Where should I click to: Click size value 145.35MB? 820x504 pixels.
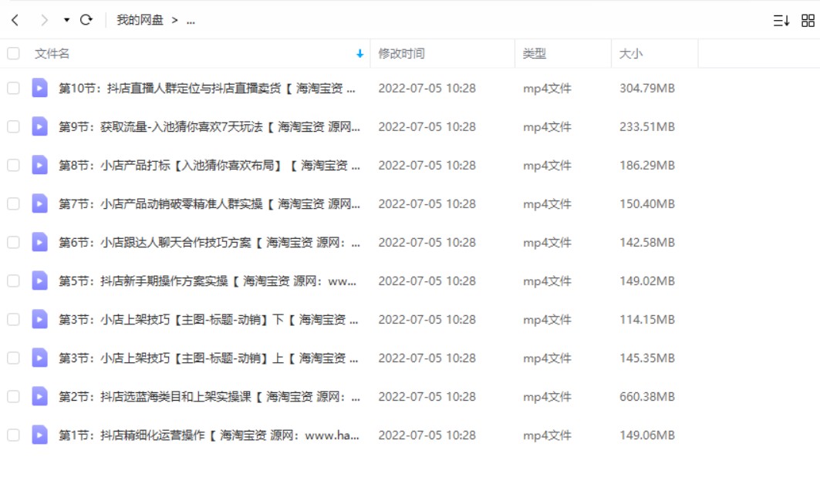(x=647, y=358)
